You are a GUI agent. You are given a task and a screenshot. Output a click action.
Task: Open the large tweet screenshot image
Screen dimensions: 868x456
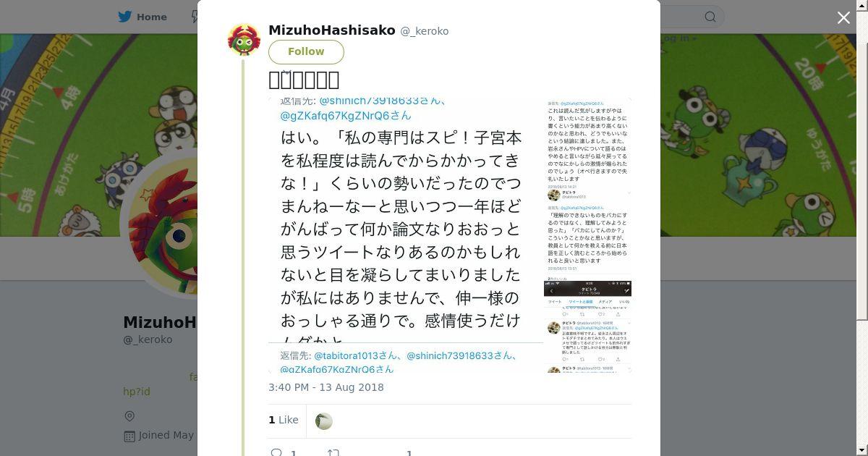tap(406, 235)
